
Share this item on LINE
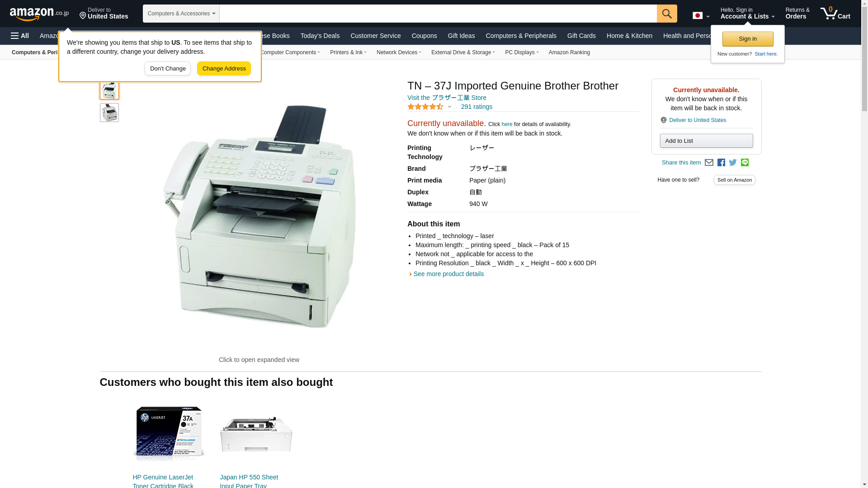click(745, 163)
